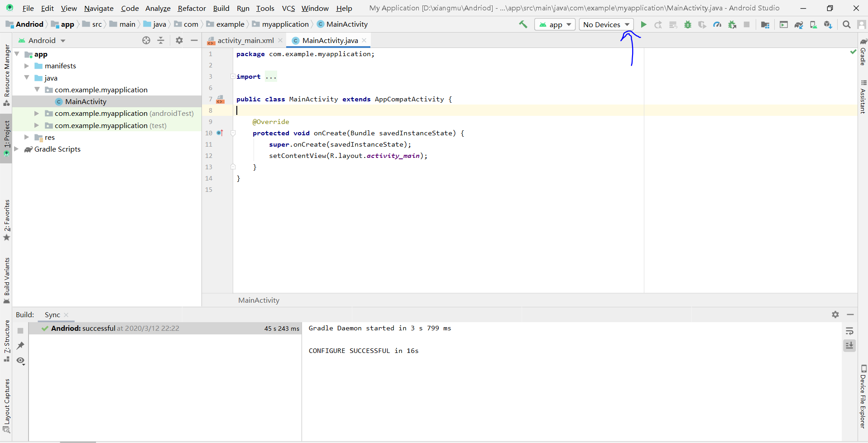Open the app run configuration dropdown

coord(555,24)
